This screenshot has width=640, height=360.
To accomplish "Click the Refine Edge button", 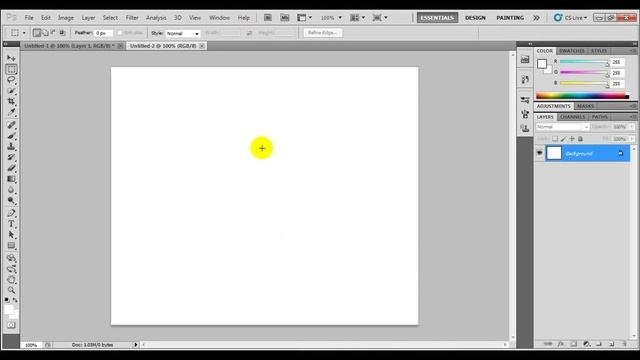I will tap(322, 33).
